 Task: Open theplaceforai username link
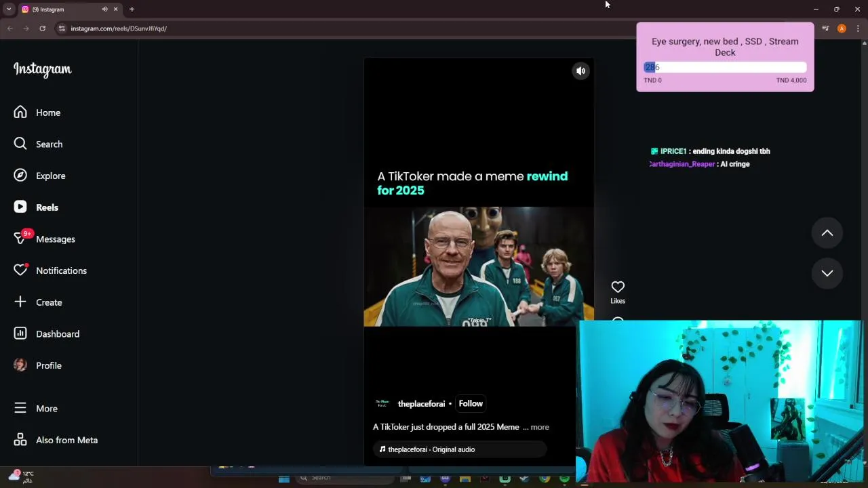click(421, 404)
